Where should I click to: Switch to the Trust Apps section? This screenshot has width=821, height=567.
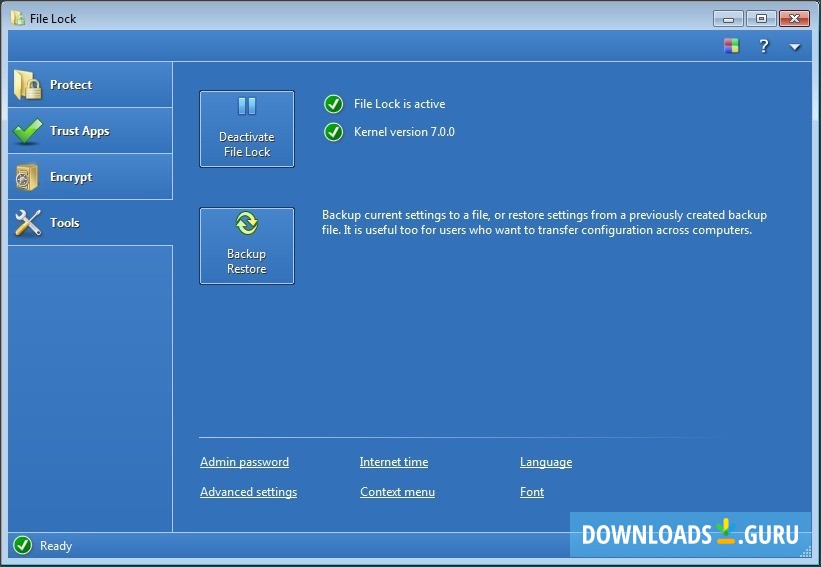click(x=90, y=131)
